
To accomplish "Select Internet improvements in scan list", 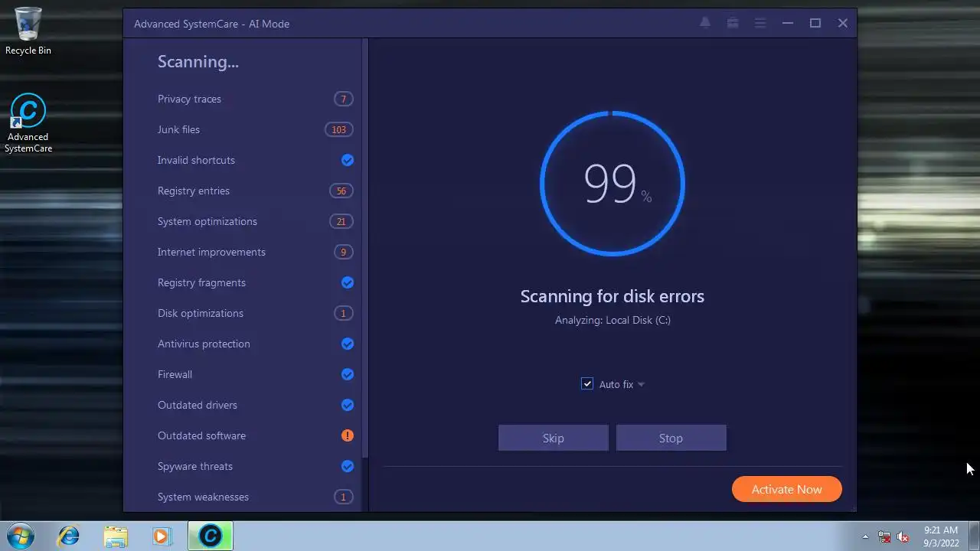I will 211,252.
